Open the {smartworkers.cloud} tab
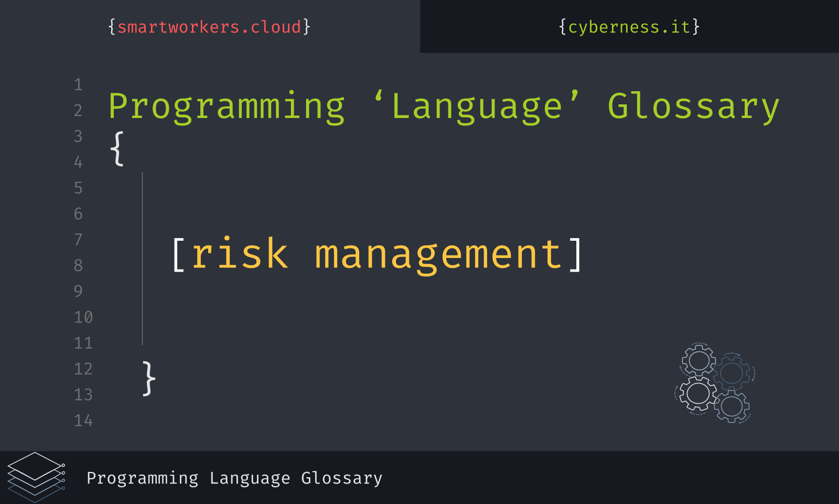The width and height of the screenshot is (839, 504). click(209, 27)
